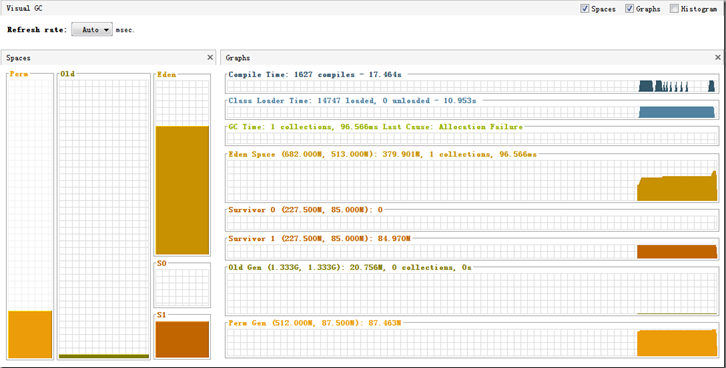Click the Survivor 1 orange graph bar
The image size is (726, 368).
677,252
